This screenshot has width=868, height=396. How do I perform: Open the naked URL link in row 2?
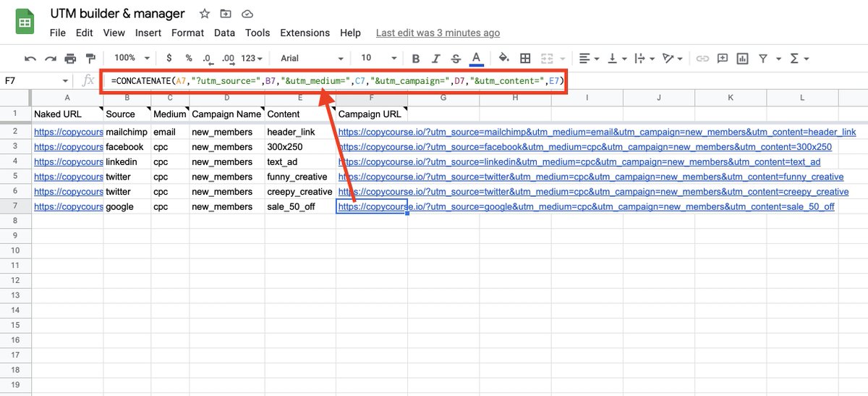(68, 132)
